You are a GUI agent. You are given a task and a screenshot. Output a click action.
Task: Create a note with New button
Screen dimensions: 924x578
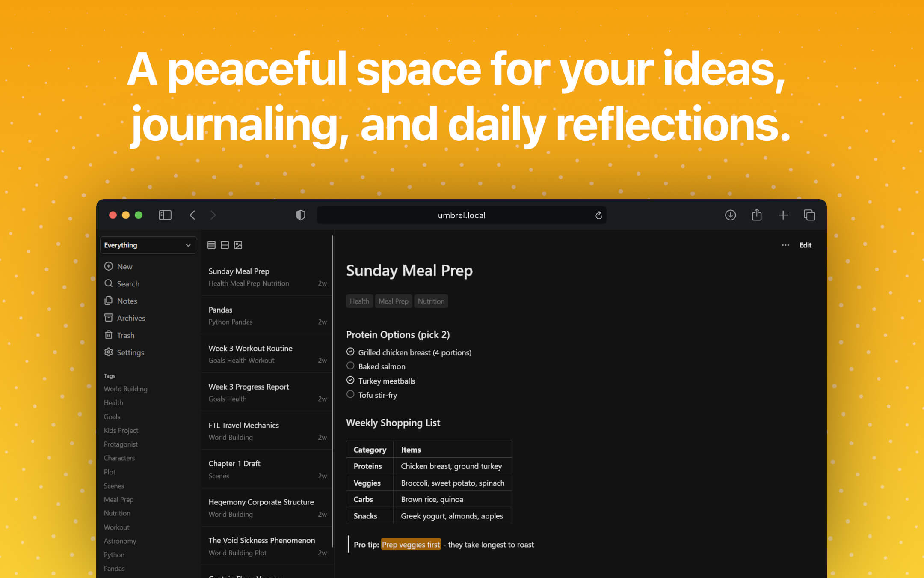124,266
